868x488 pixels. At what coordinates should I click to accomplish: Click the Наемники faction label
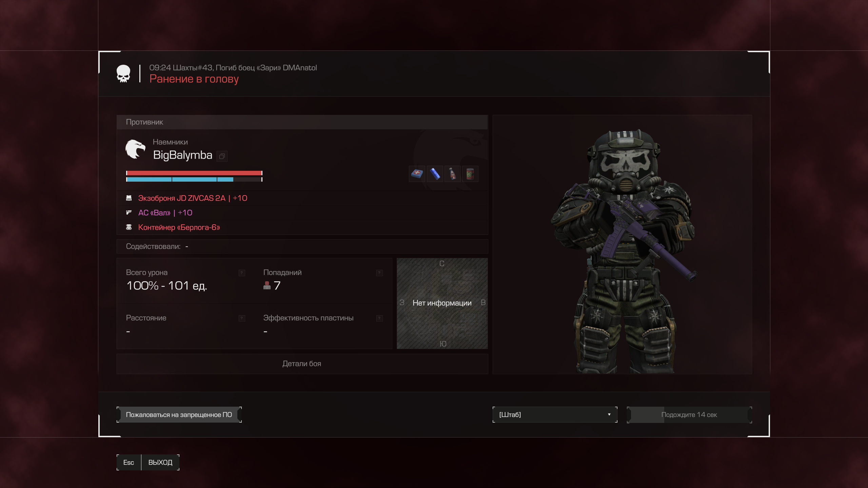(170, 142)
